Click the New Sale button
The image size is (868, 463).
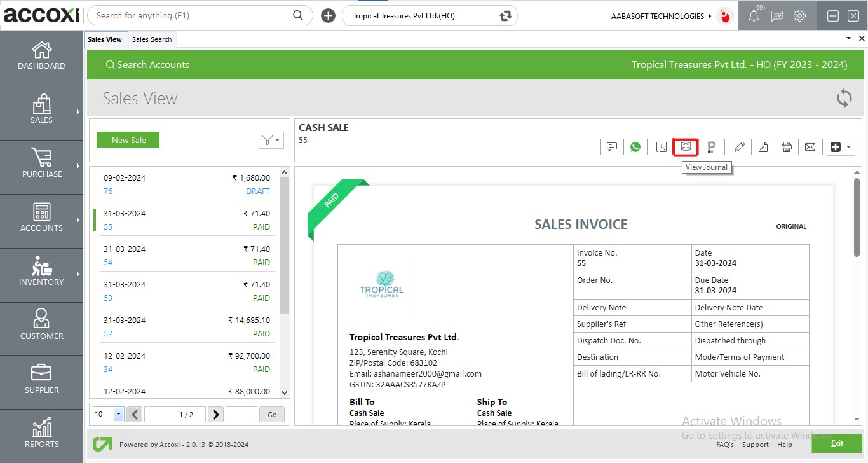pos(128,140)
